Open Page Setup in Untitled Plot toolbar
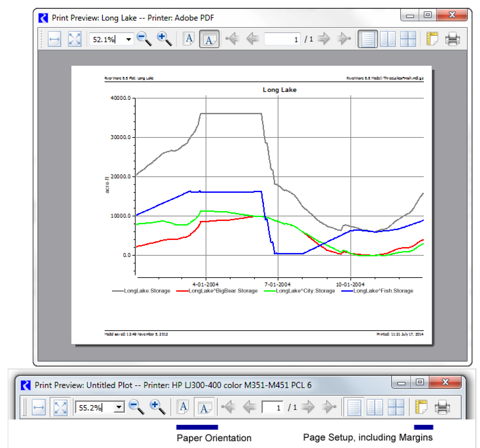 tap(421, 407)
